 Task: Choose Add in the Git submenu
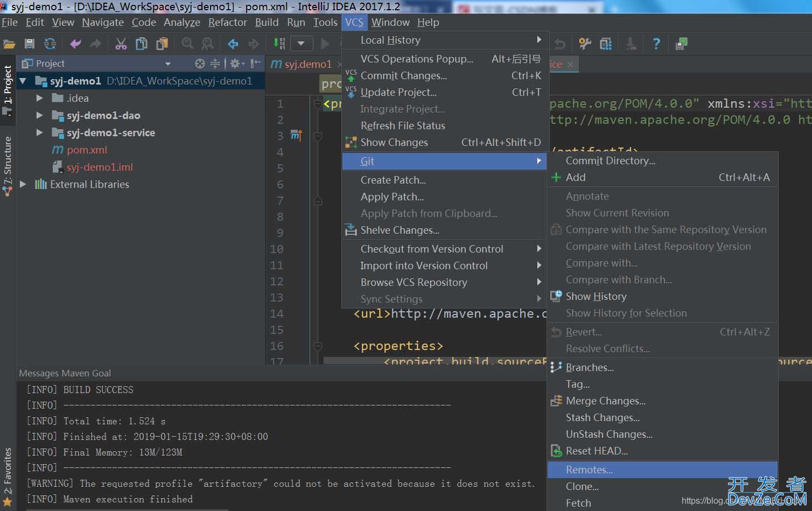click(662, 178)
